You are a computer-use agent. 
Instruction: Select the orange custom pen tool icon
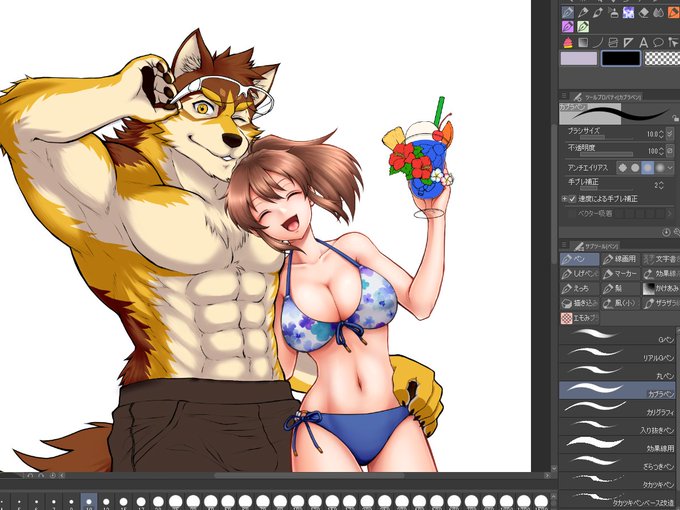click(x=673, y=13)
